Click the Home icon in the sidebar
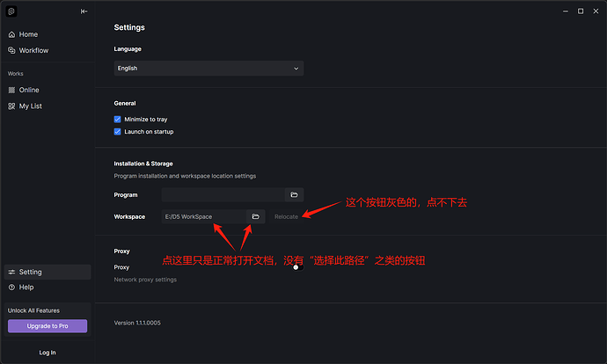607x364 pixels. click(x=12, y=34)
